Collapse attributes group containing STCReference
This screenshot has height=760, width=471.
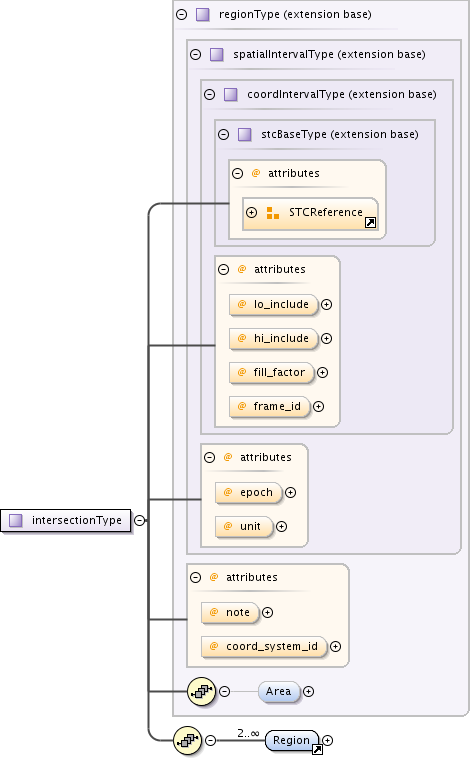point(237,173)
